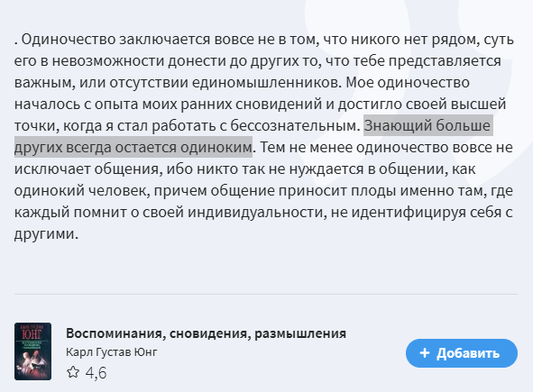This screenshot has height=392, width=533.
Task: Click the phrase исключает общения
Action: coord(87,169)
